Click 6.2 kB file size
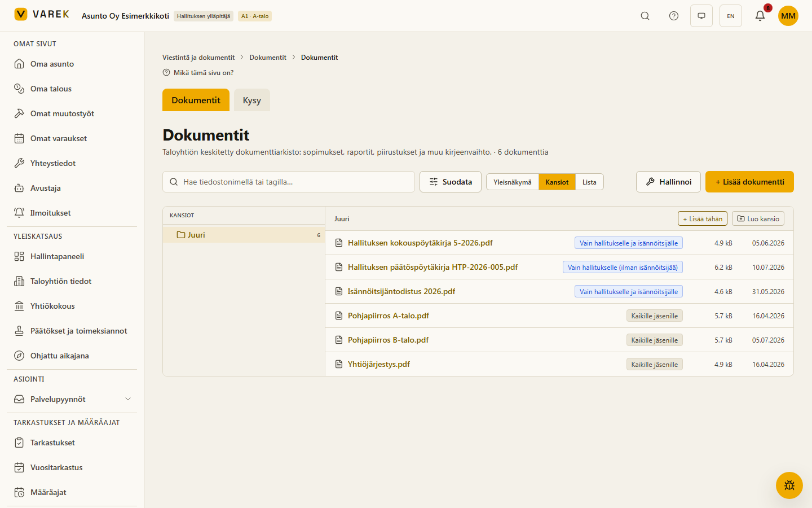The image size is (812, 508). 723,267
